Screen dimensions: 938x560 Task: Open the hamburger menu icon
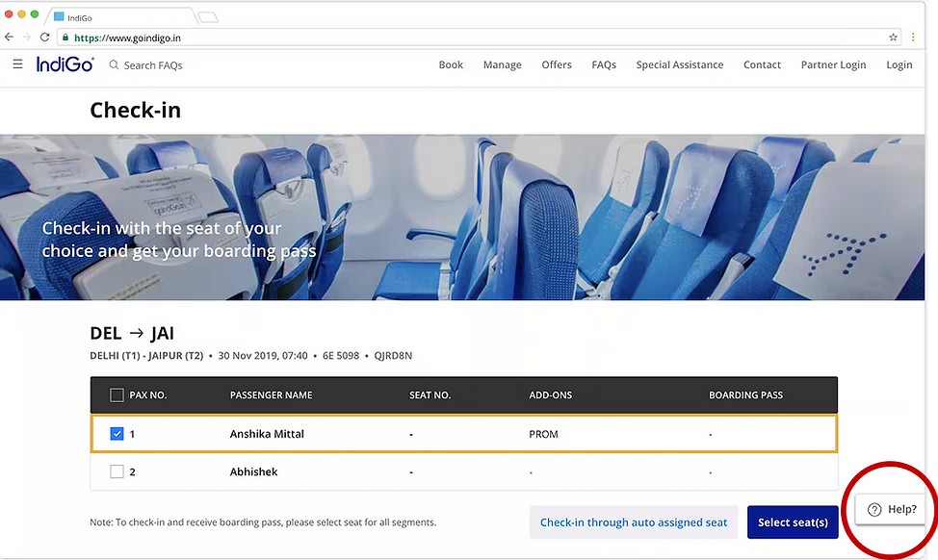tap(18, 64)
